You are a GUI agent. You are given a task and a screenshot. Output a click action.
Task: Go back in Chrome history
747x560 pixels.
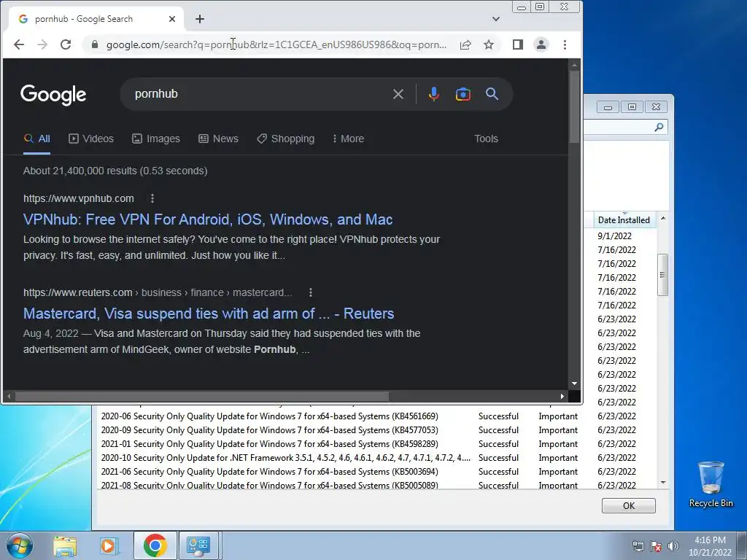(x=18, y=44)
